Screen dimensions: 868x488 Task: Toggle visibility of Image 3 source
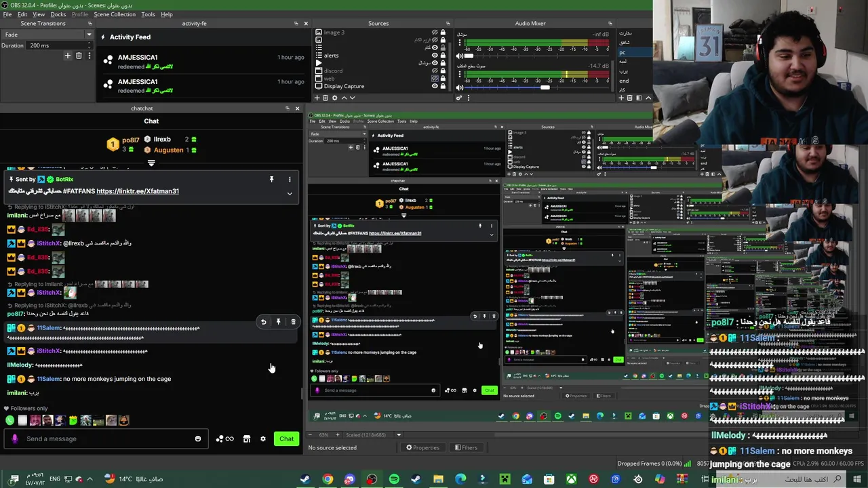435,33
